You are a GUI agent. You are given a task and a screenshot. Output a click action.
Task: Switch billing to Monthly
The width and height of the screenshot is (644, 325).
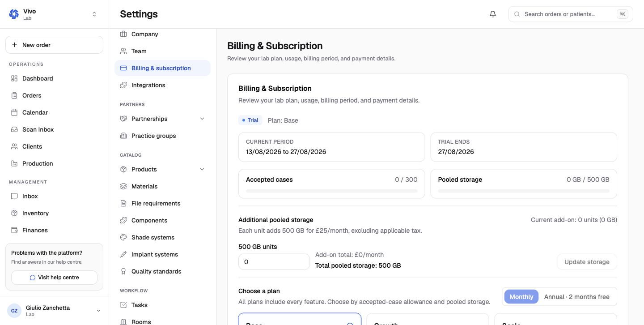tap(521, 296)
